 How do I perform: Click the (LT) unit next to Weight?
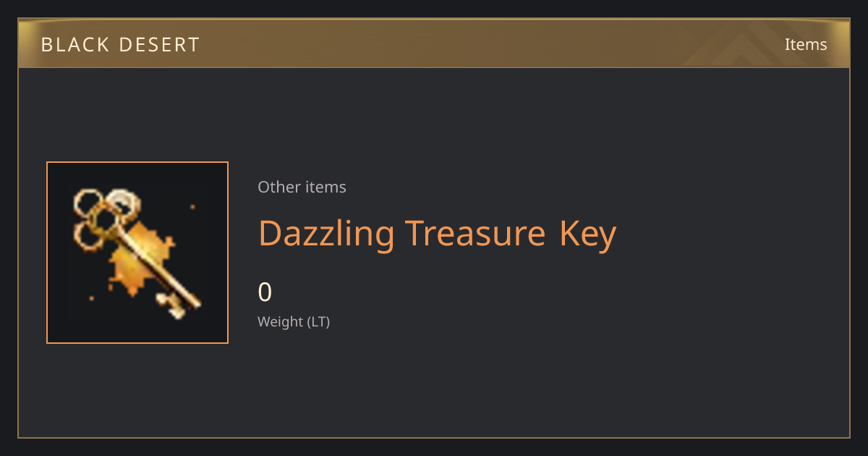click(318, 321)
